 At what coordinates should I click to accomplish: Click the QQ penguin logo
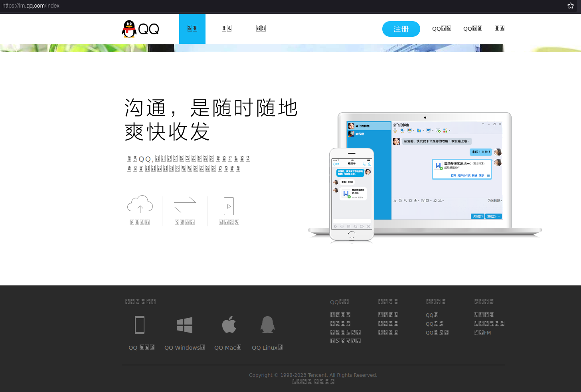[140, 29]
